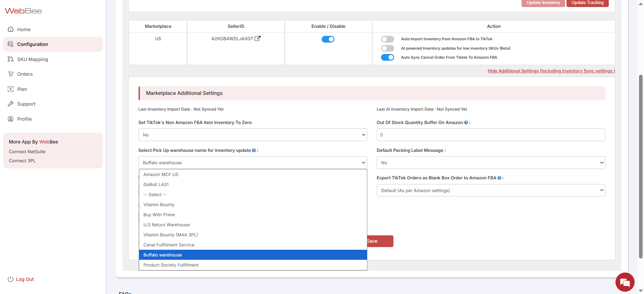Choose Product Society Fulfillment from list

(x=171, y=265)
